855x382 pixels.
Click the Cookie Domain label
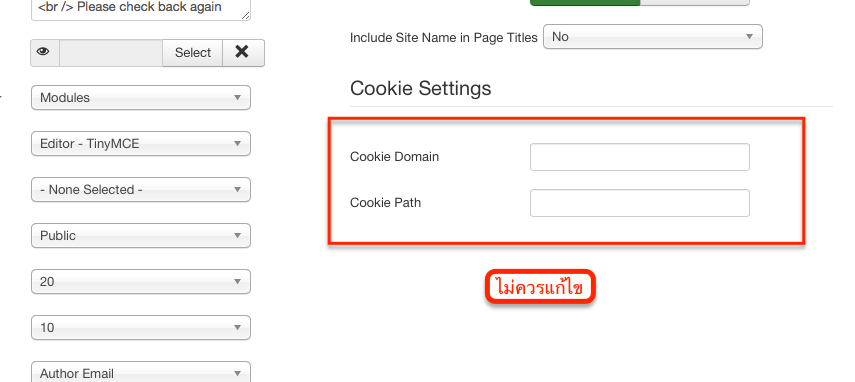(394, 157)
